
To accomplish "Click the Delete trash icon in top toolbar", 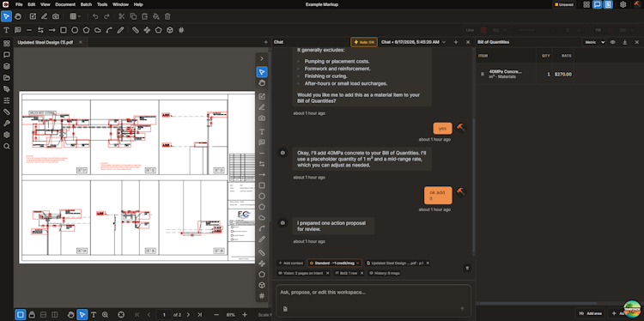I will (x=167, y=16).
